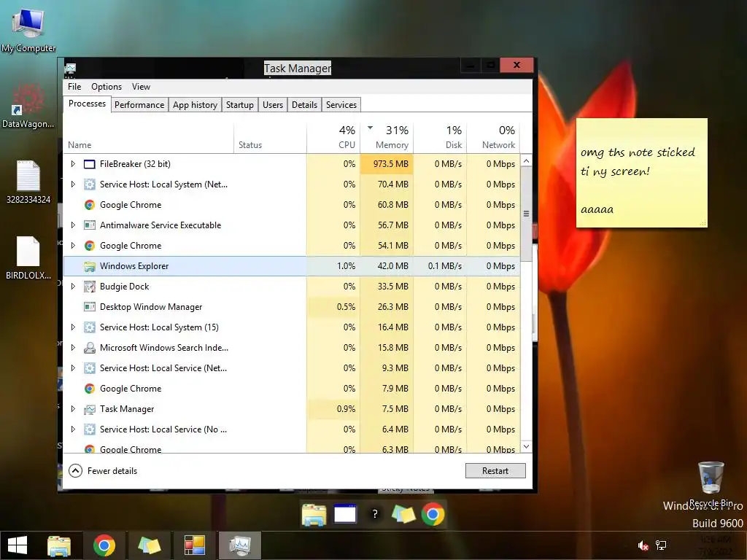Viewport: 747px width, 560px height.
Task: Expand the Google Chrome 54.1 MB process
Action: (x=73, y=246)
